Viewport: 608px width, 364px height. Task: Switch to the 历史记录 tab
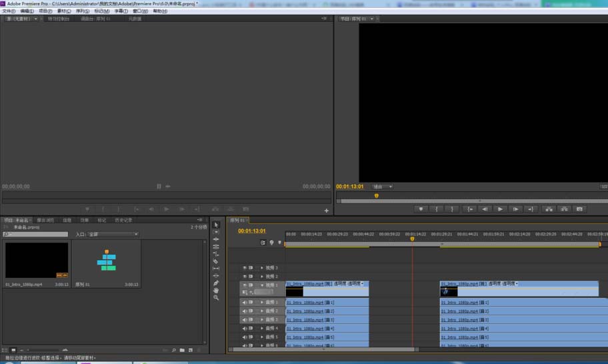[123, 220]
